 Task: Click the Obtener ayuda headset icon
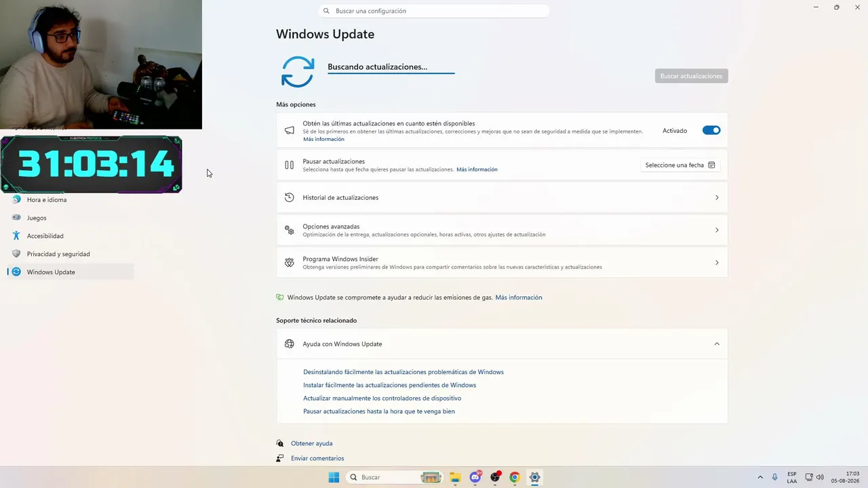click(280, 443)
